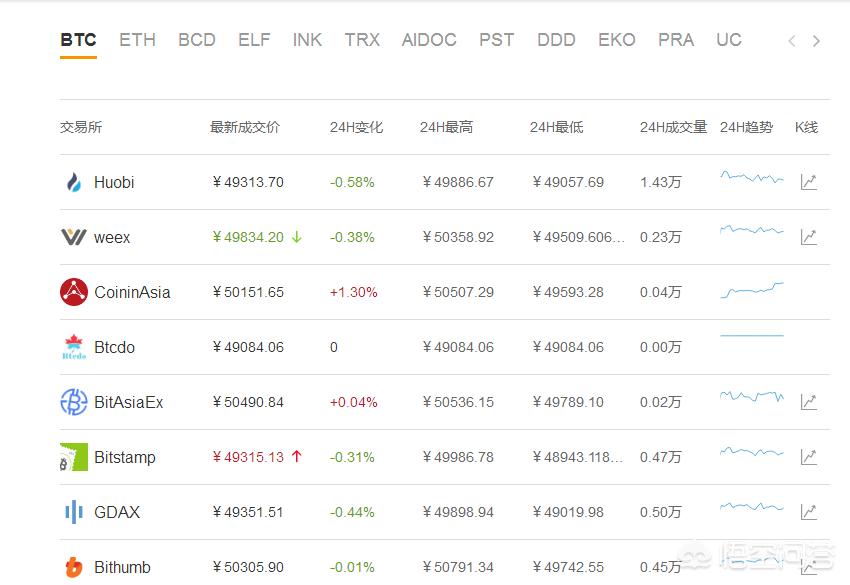
Task: Click the GDAX exchange name
Action: [x=117, y=512]
